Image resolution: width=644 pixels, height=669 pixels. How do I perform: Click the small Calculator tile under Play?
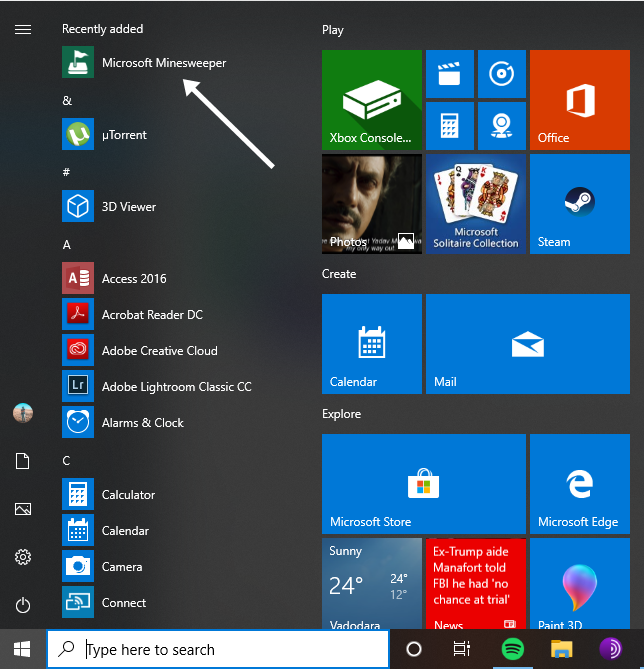tap(450, 126)
